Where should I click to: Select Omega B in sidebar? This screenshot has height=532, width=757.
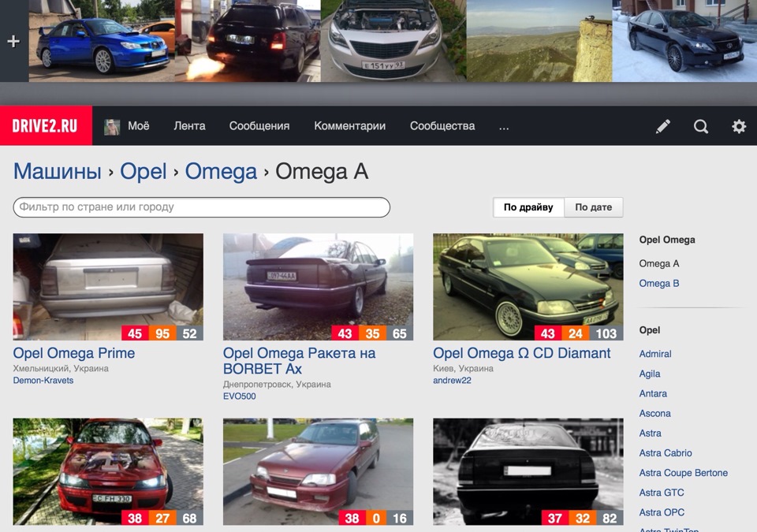pos(659,284)
